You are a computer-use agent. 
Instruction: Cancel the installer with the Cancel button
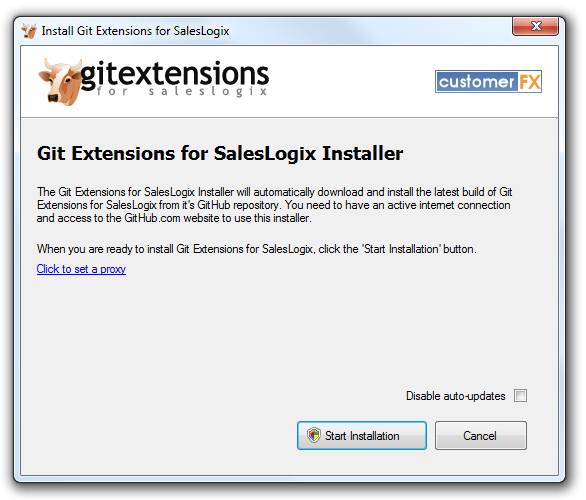pyautogui.click(x=481, y=435)
